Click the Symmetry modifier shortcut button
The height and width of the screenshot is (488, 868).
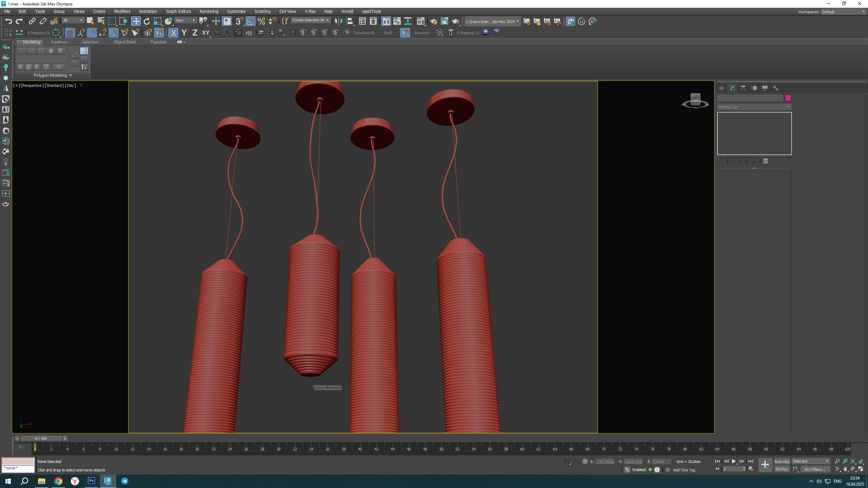click(x=422, y=33)
